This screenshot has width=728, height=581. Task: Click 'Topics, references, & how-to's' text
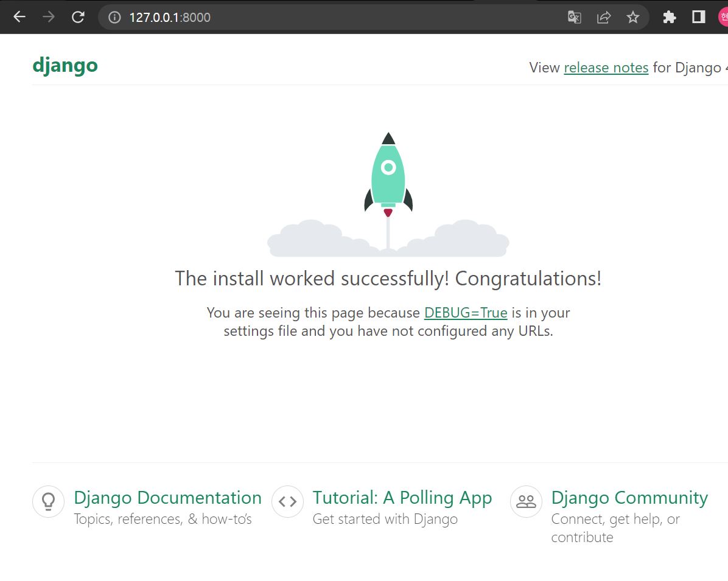click(163, 519)
